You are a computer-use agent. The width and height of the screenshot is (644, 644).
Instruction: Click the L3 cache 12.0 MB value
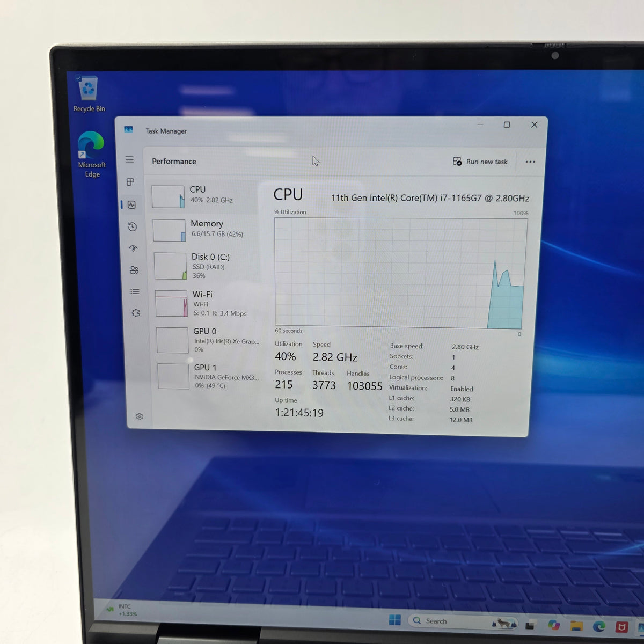click(461, 420)
